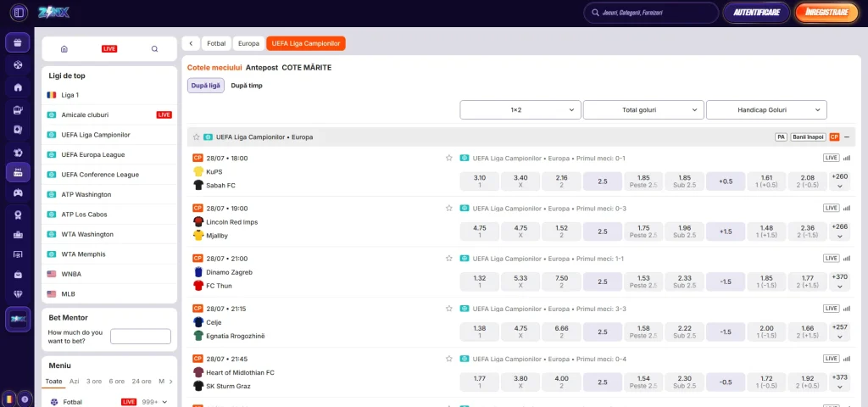Collapse the UEFA Liga Campionilor league section
Screen dimensions: 868x407
(847, 137)
